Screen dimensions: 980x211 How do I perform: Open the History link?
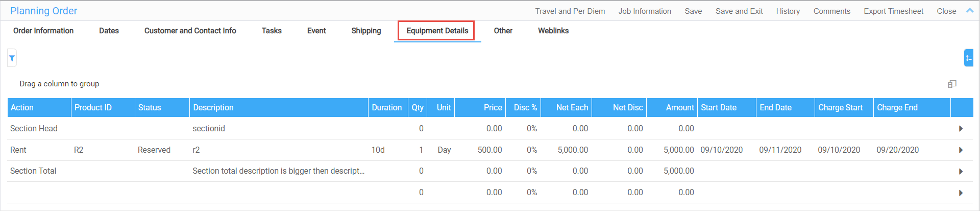click(x=788, y=11)
